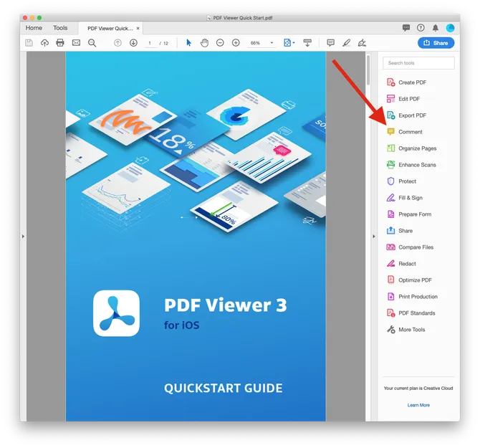Open the find text magnifier icon
The width and height of the screenshot is (480, 448).
[x=92, y=43]
